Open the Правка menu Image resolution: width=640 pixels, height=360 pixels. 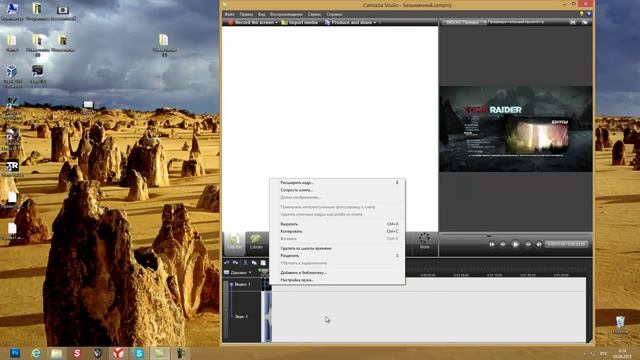click(246, 14)
